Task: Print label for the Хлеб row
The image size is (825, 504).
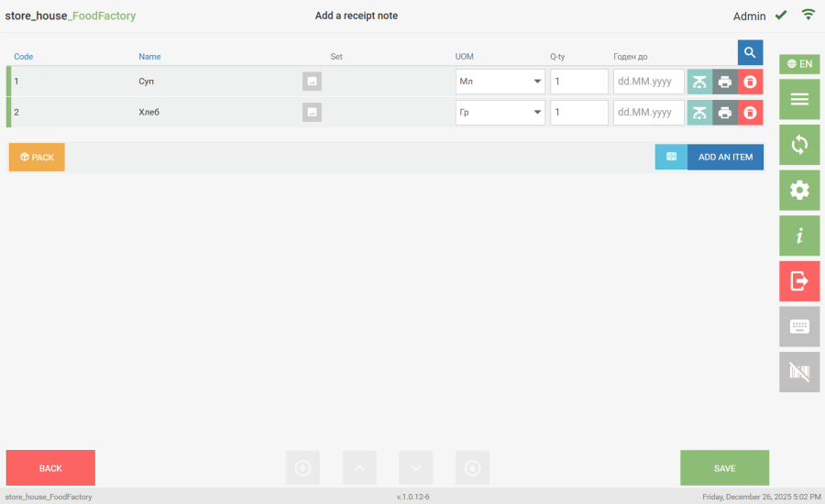Action: pyautogui.click(x=725, y=113)
